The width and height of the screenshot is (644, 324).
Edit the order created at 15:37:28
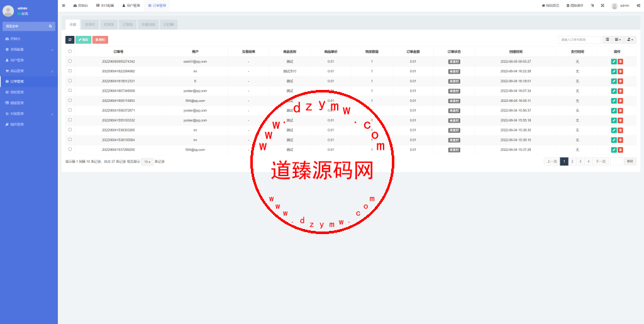[x=614, y=150]
